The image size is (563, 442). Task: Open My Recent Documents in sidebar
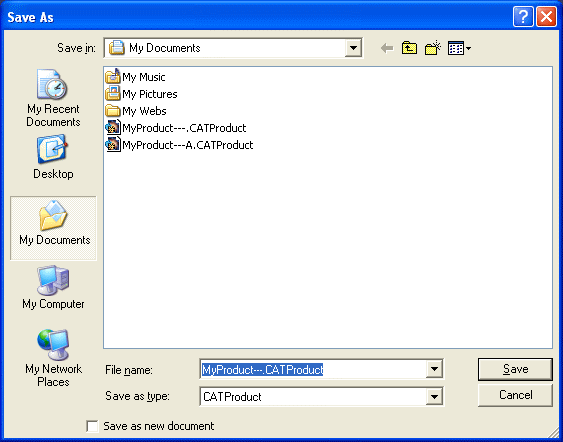(x=53, y=98)
